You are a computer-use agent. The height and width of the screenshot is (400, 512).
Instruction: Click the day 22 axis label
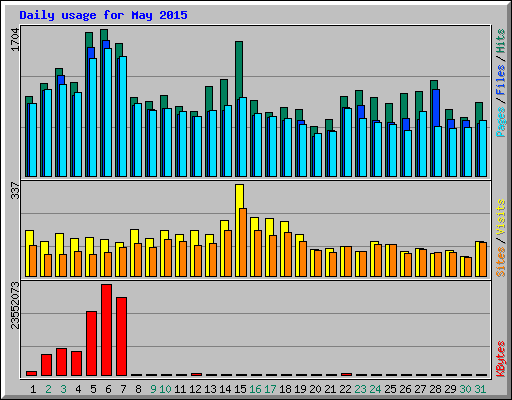[x=345, y=389]
